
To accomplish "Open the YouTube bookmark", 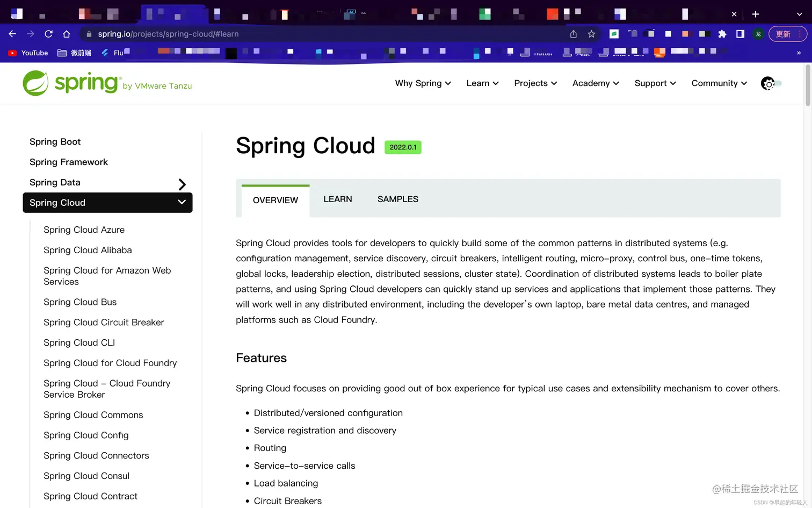I will point(28,53).
